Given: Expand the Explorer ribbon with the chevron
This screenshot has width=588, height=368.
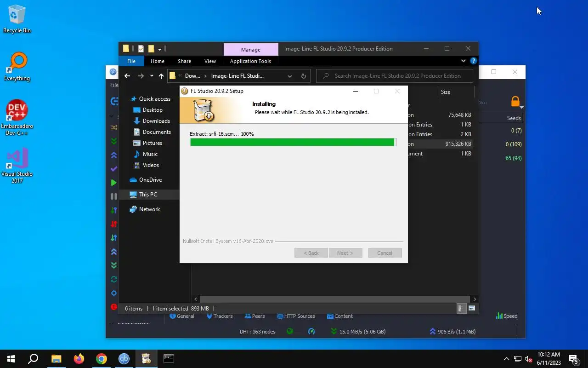Looking at the screenshot, I should coord(463,61).
